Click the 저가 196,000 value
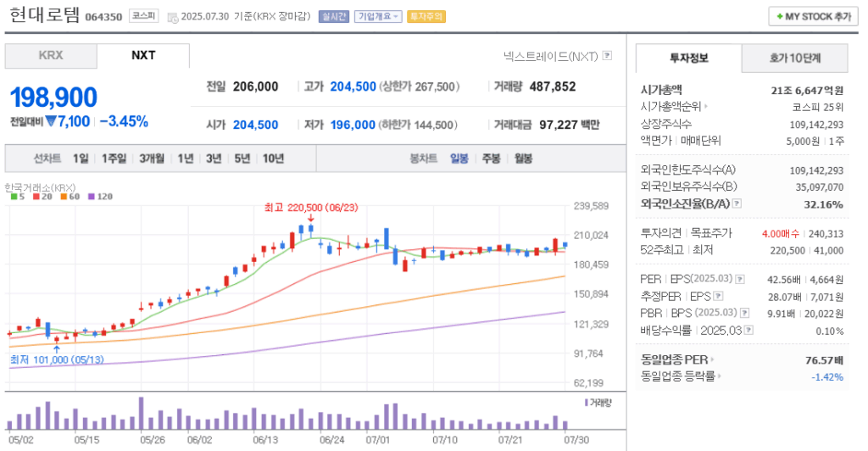The height and width of the screenshot is (451, 868). tap(353, 125)
